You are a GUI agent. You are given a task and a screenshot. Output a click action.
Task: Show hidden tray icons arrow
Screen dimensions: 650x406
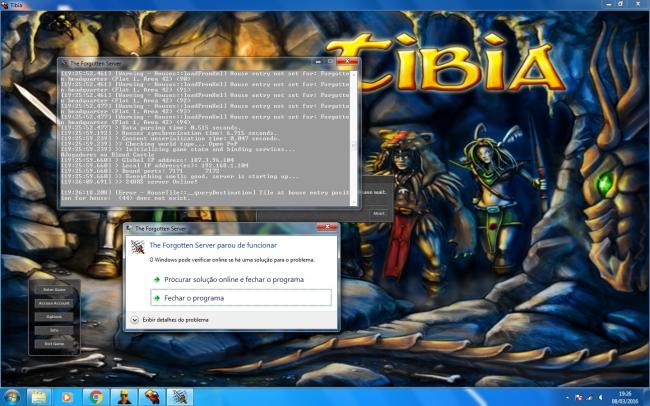tap(567, 398)
